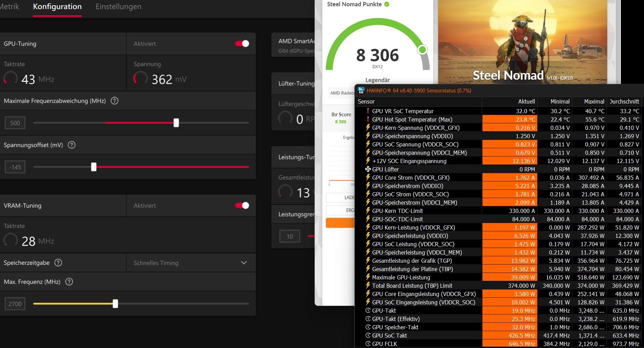Click thermometer icon of GPU Hot Spot Temperatur
This screenshot has width=644, height=348.
point(368,119)
